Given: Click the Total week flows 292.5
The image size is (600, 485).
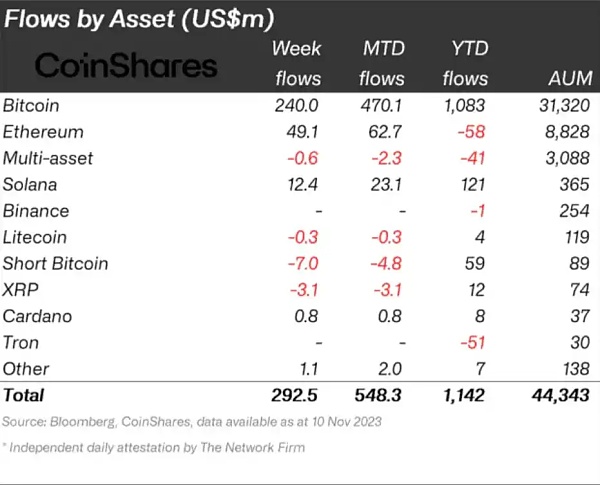Looking at the screenshot, I should click(x=297, y=396).
